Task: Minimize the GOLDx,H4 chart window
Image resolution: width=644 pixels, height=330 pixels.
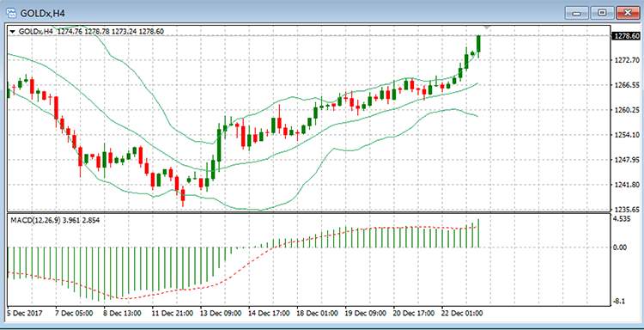Action: tap(577, 13)
